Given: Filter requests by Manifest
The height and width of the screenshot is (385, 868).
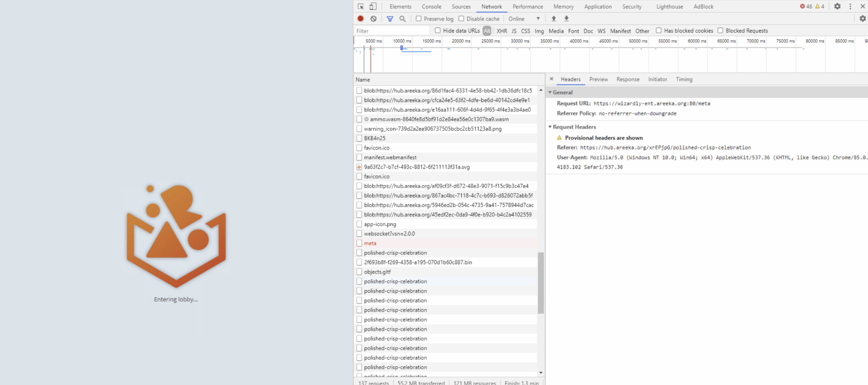Looking at the screenshot, I should point(620,31).
